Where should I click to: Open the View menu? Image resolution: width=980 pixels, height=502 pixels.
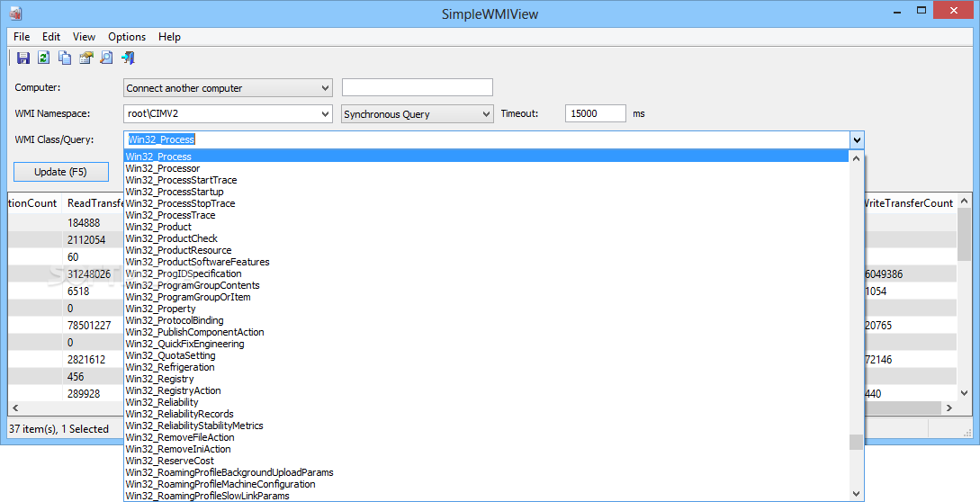click(x=84, y=37)
